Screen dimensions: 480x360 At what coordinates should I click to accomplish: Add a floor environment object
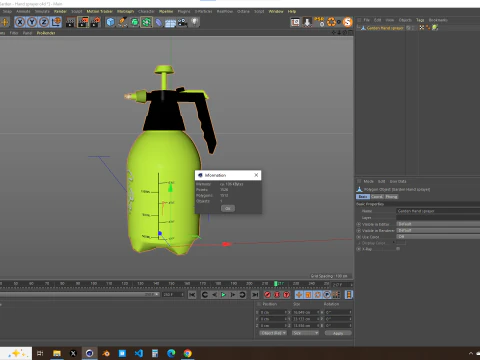click(x=170, y=23)
